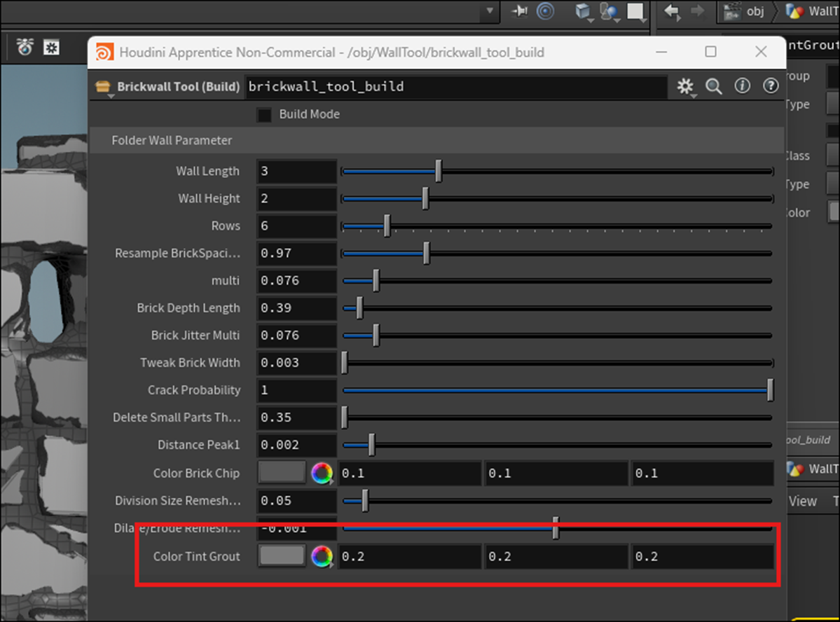Screen dimensions: 840x622
Task: Click the Delete Small Parts value field 0.35
Action: click(297, 417)
